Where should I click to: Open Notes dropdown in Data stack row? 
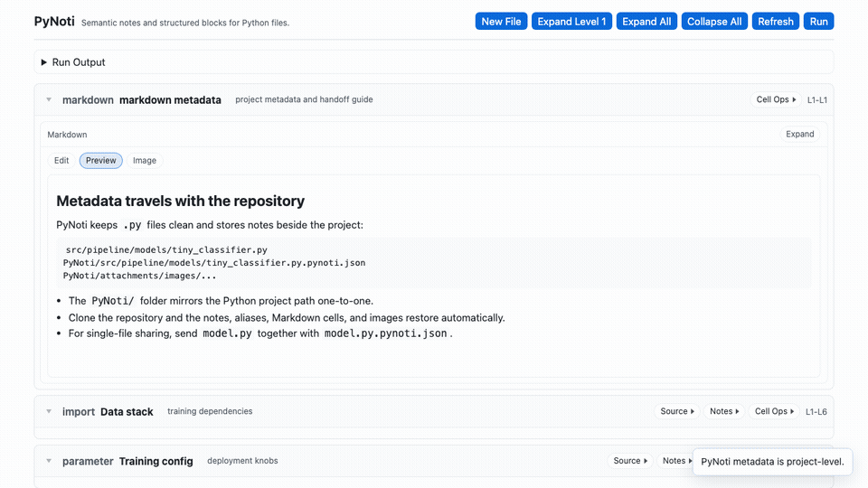click(724, 412)
